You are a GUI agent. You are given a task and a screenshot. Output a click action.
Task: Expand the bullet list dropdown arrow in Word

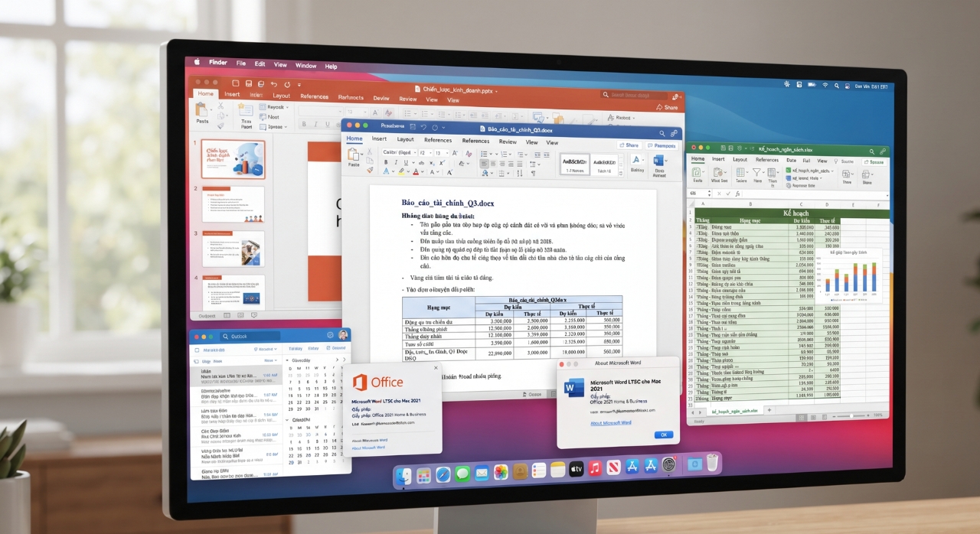(491, 154)
